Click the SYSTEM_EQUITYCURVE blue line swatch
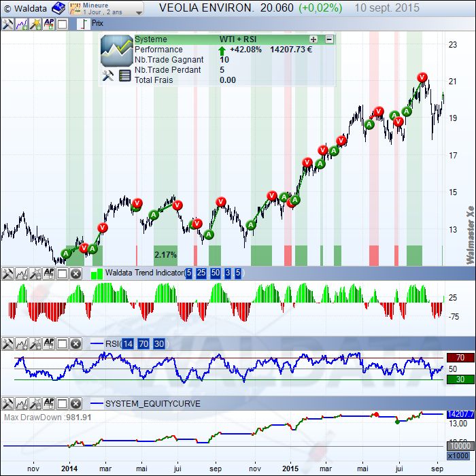This screenshot has height=476, width=476. (x=97, y=403)
